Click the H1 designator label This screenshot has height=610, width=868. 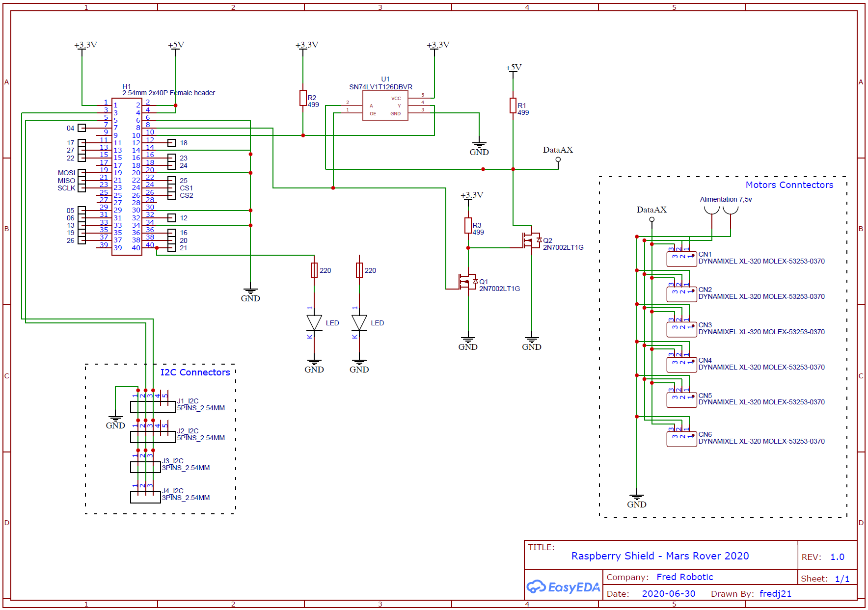coord(127,86)
